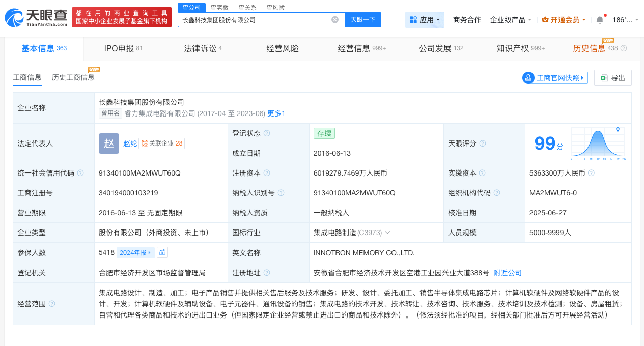Click 更多1 former names link
644x346 pixels.
click(x=276, y=113)
